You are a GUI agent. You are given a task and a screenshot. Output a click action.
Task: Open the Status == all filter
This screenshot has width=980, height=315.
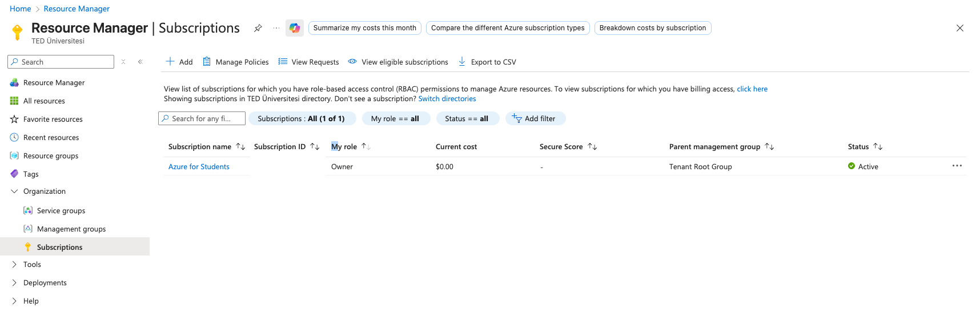467,118
